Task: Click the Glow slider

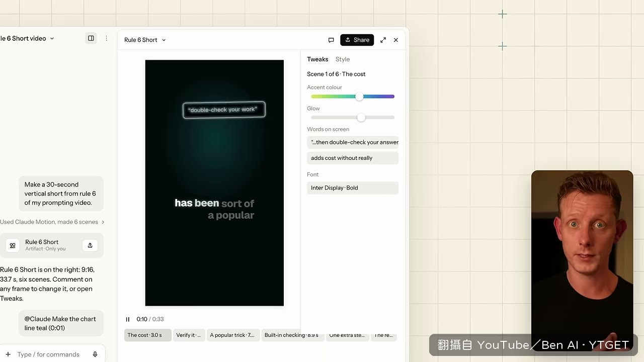Action: pos(353,118)
